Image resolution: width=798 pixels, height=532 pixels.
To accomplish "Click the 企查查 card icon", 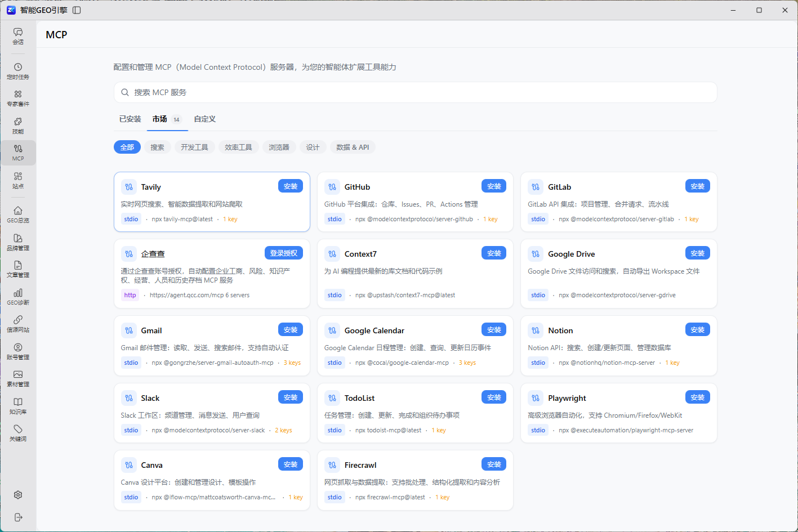I will pyautogui.click(x=129, y=254).
